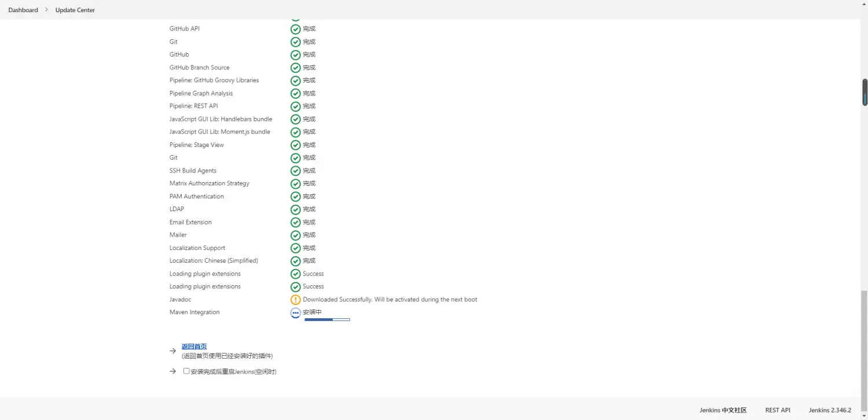Click the check icon beside SSH Build Agents
Screen dimensions: 868x420
pyautogui.click(x=295, y=171)
